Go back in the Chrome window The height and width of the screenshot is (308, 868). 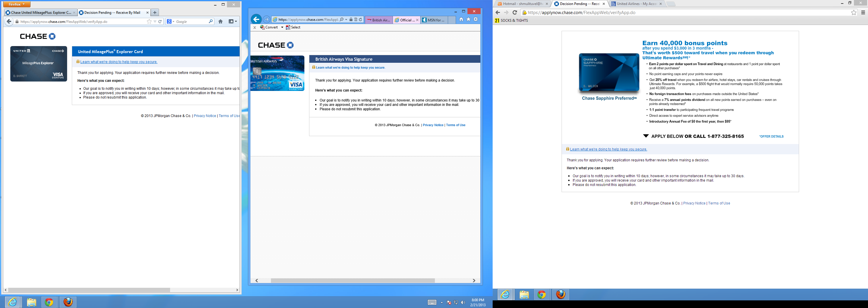coord(498,13)
